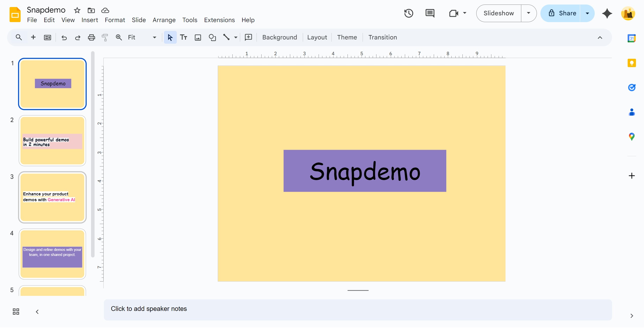
Task: Open Google Tasks side panel
Action: click(632, 87)
